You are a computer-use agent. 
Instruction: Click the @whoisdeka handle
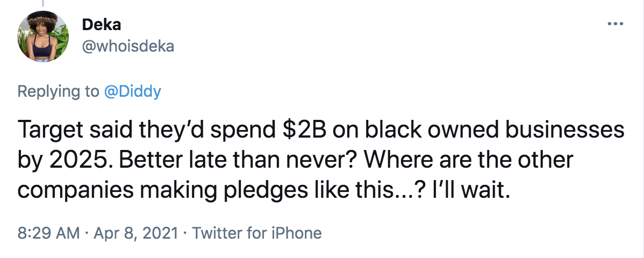[x=127, y=47]
